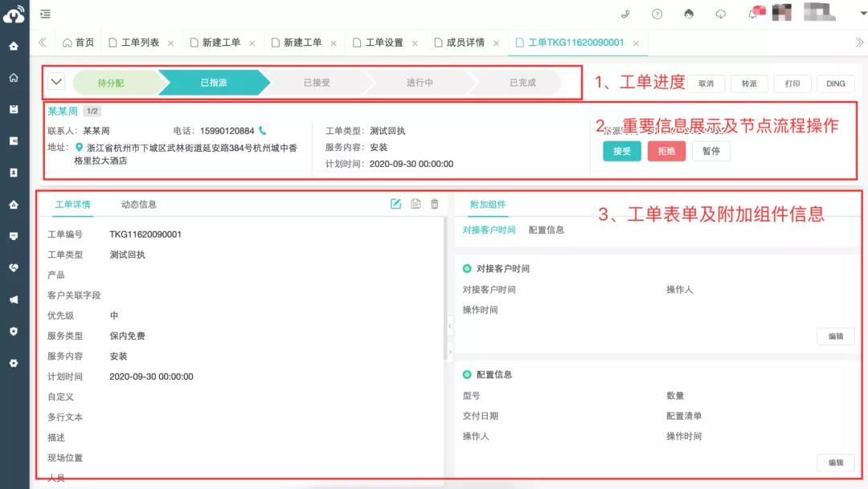Collapse the 对接客户时间 section circle toggle
868x489 pixels.
click(467, 269)
